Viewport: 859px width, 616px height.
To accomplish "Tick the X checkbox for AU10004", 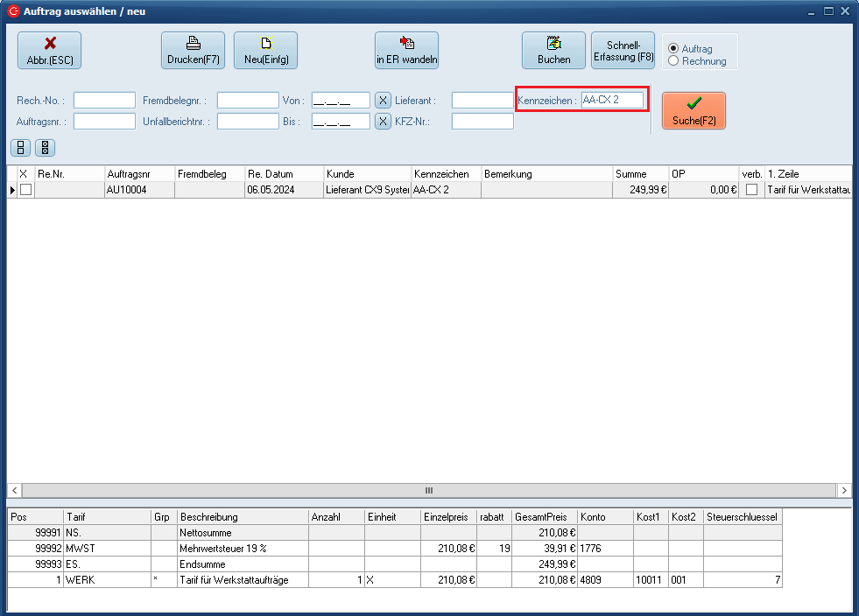I will [25, 190].
